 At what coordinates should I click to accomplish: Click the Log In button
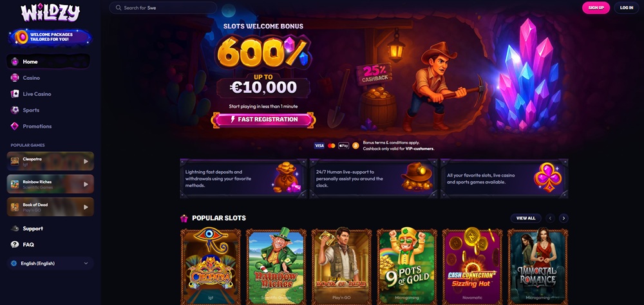point(627,8)
